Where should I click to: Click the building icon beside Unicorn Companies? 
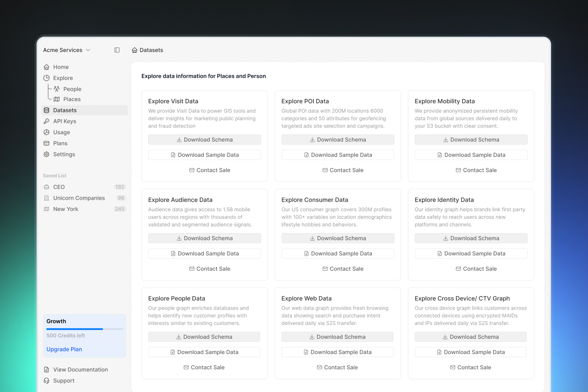point(46,198)
